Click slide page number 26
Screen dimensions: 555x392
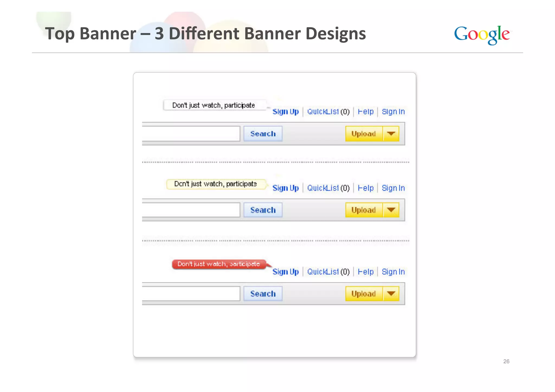click(x=506, y=361)
